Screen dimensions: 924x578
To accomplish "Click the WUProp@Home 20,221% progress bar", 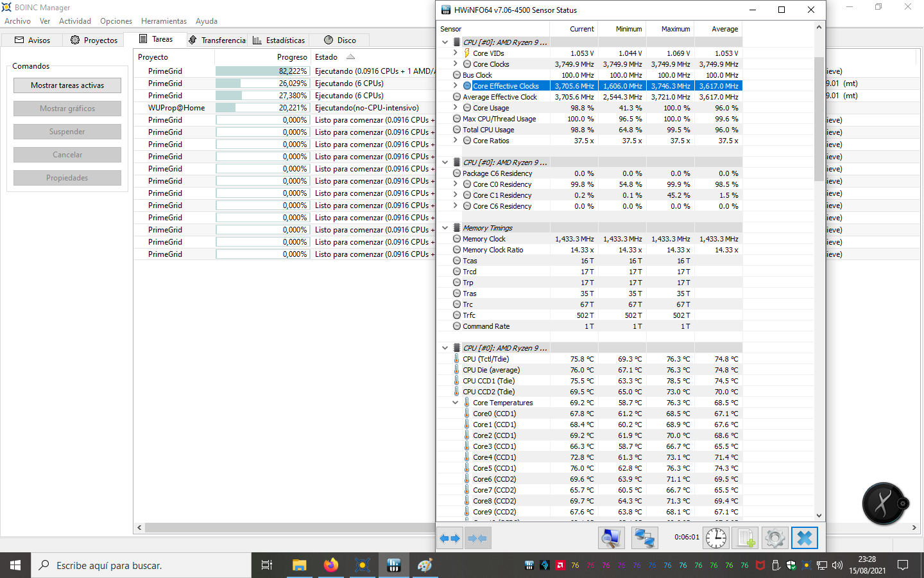I will 262,108.
